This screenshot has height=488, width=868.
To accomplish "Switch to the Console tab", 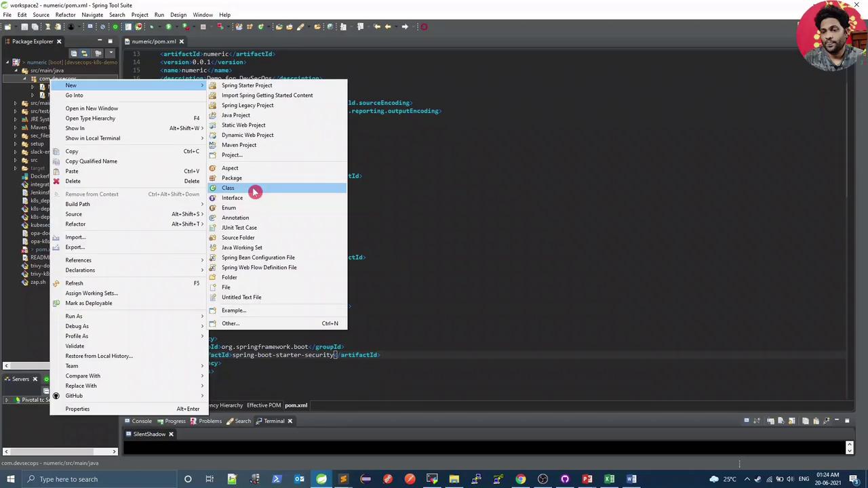I will (x=137, y=421).
